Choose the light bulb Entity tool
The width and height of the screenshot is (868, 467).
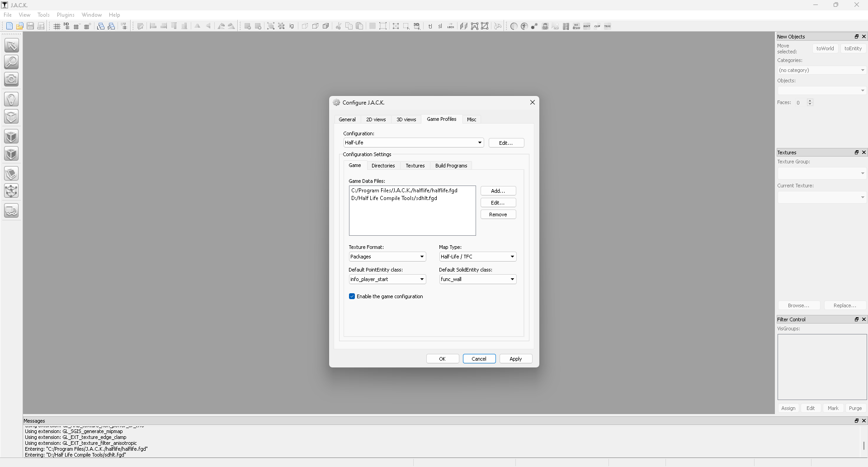point(11,99)
